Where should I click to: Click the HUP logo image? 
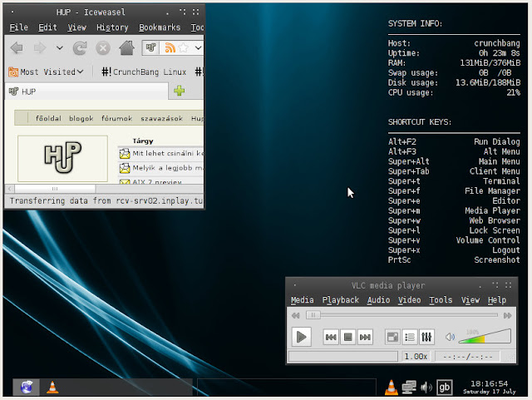(63, 158)
